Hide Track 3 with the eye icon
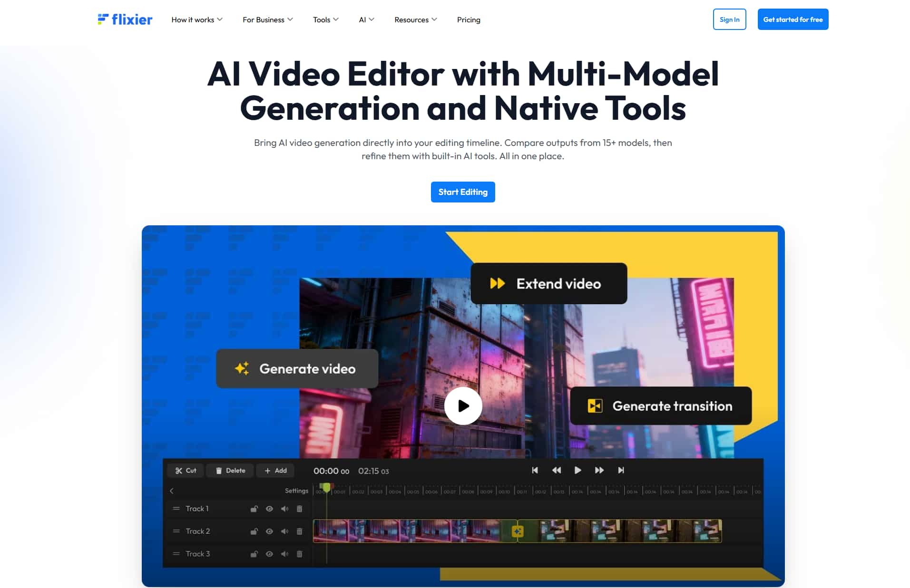 click(269, 554)
